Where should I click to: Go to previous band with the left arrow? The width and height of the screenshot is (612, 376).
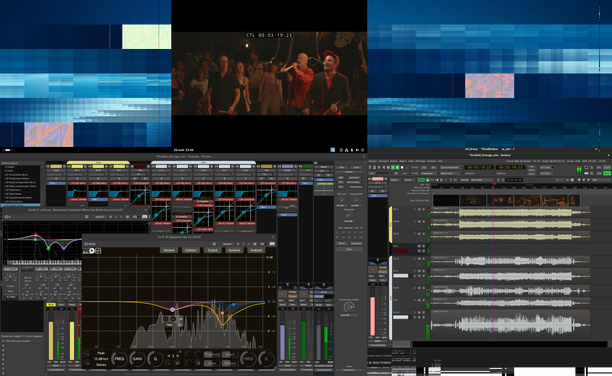coord(169,356)
